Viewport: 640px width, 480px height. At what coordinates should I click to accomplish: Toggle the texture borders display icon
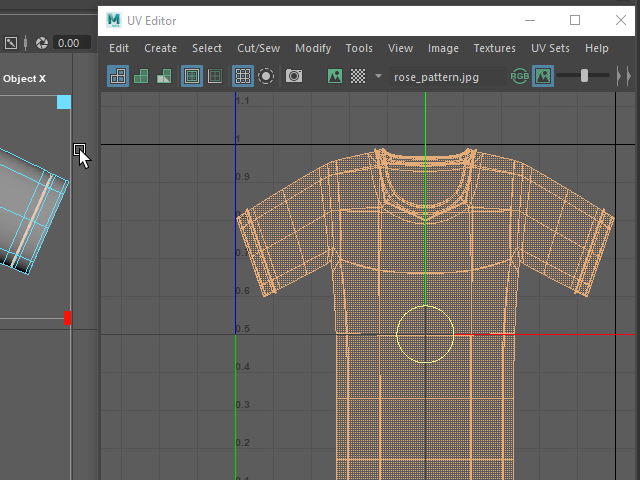[192, 76]
